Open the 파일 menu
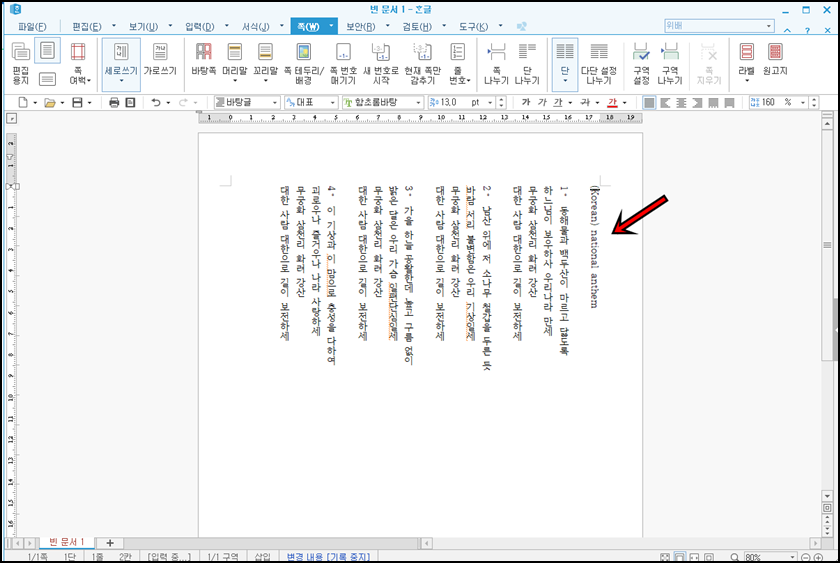The height and width of the screenshot is (563, 840). point(32,27)
